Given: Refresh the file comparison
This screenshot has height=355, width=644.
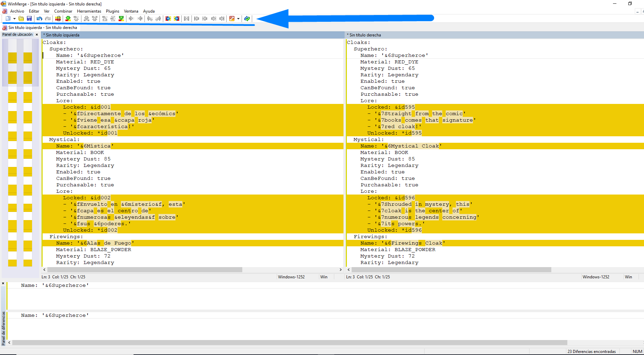Looking at the screenshot, I should click(x=247, y=19).
